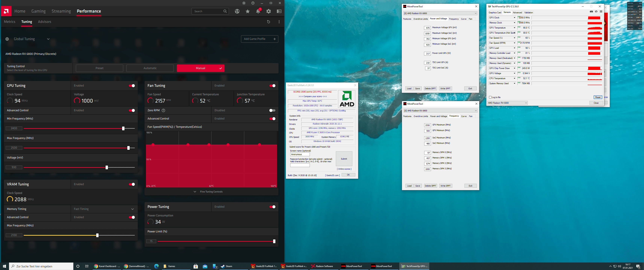Open GPU-Z hamburger menu icon

click(601, 11)
